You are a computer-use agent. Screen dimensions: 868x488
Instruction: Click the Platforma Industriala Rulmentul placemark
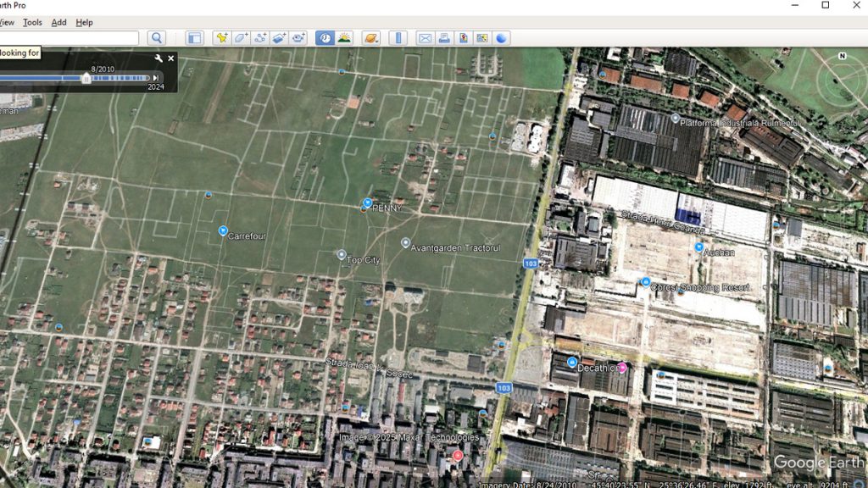(675, 118)
